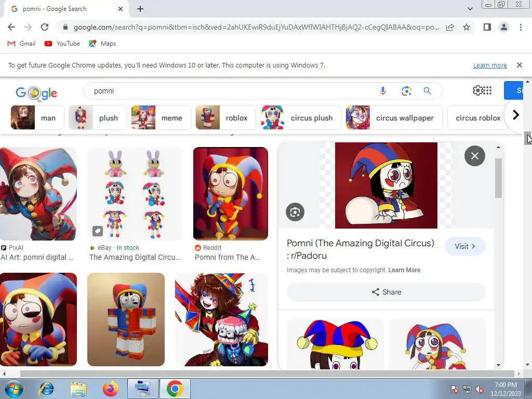Open the Chrome profile avatar
Viewport: 532px width, 399px height.
pyautogui.click(x=504, y=27)
